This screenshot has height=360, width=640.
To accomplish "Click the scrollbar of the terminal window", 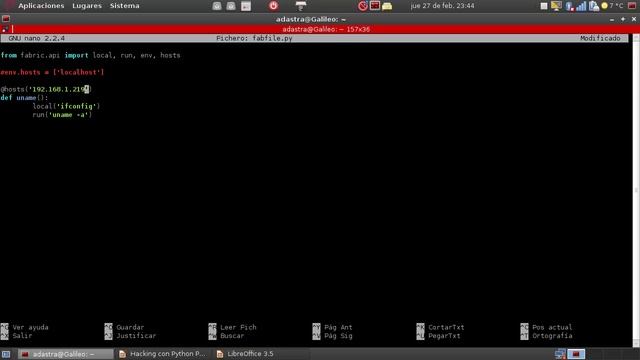I will click(636, 191).
